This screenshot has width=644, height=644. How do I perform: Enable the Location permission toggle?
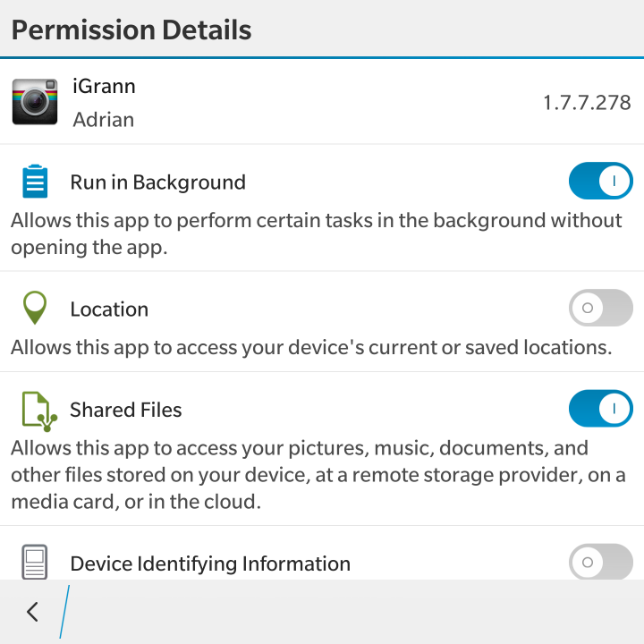pyautogui.click(x=600, y=308)
